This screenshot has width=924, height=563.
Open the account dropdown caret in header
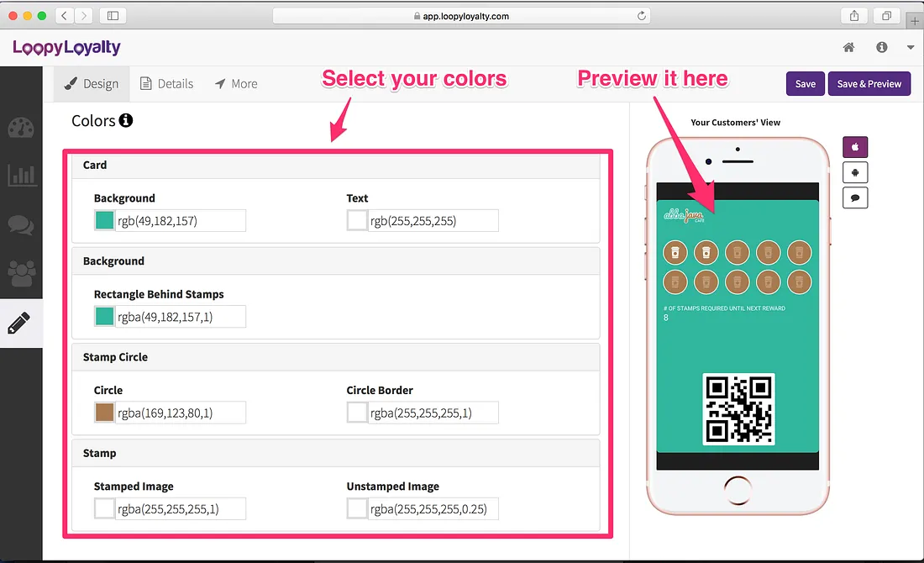(911, 48)
